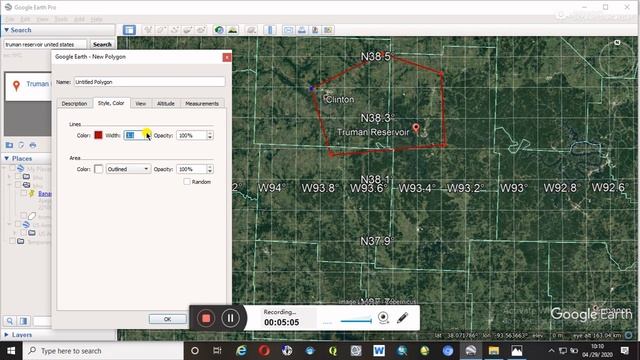Toggle the sidebar panel toolbar button
Viewport: 640px width, 360px height.
pyautogui.click(x=129, y=30)
